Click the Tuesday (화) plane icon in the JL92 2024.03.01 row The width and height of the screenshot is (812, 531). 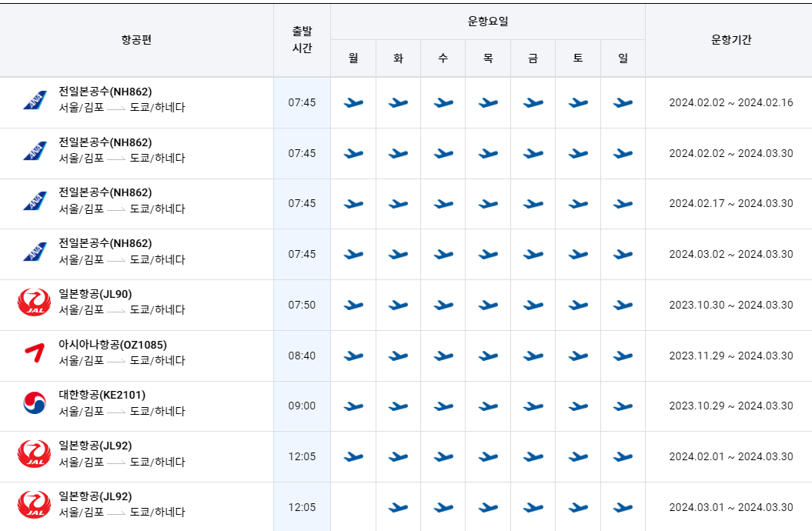[x=398, y=508]
